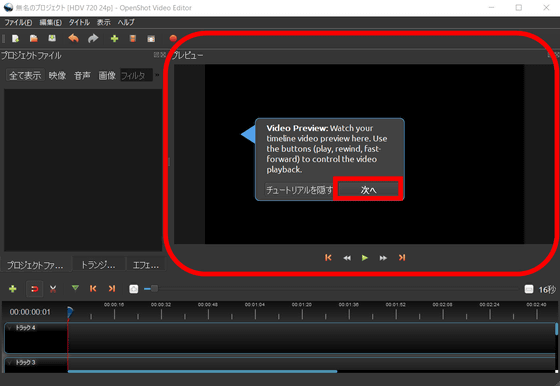Click the preview fast-forward button
This screenshot has height=386, width=560.
383,258
